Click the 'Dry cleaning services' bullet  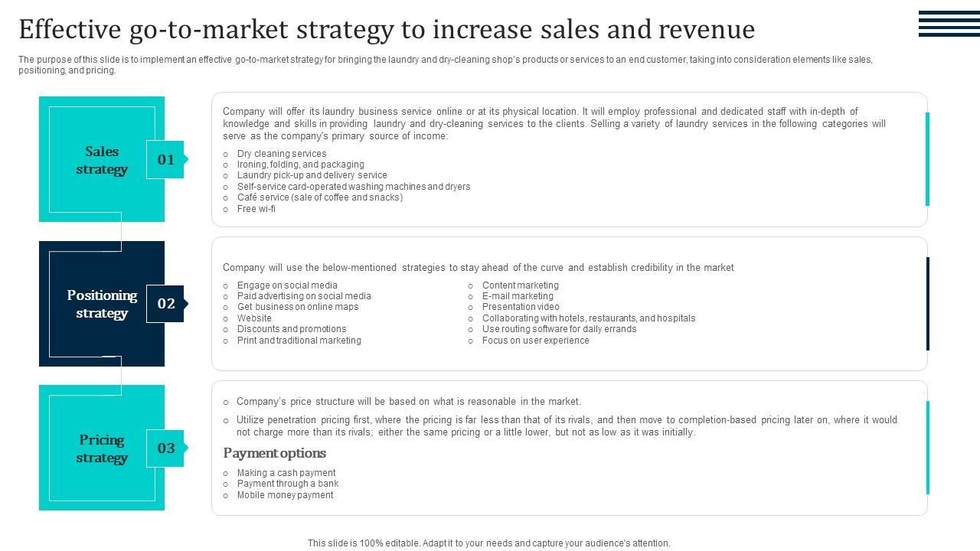281,154
